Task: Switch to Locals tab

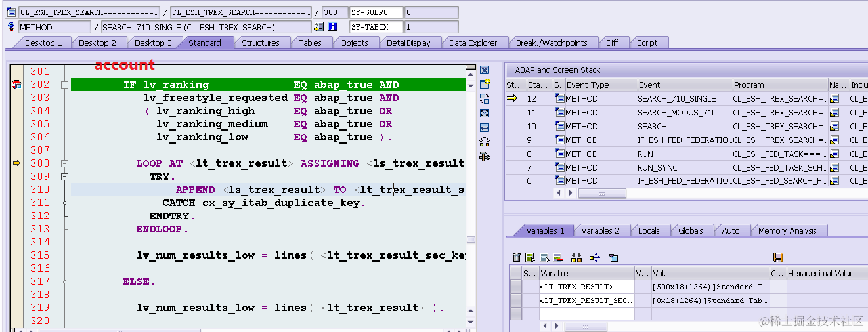Action: pos(649,230)
